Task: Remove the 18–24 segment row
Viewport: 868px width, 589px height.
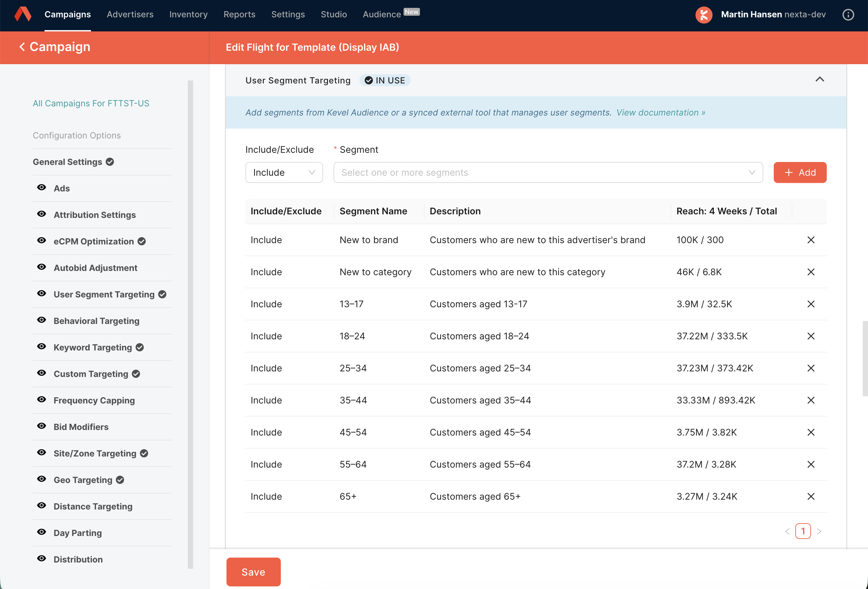Action: point(810,336)
